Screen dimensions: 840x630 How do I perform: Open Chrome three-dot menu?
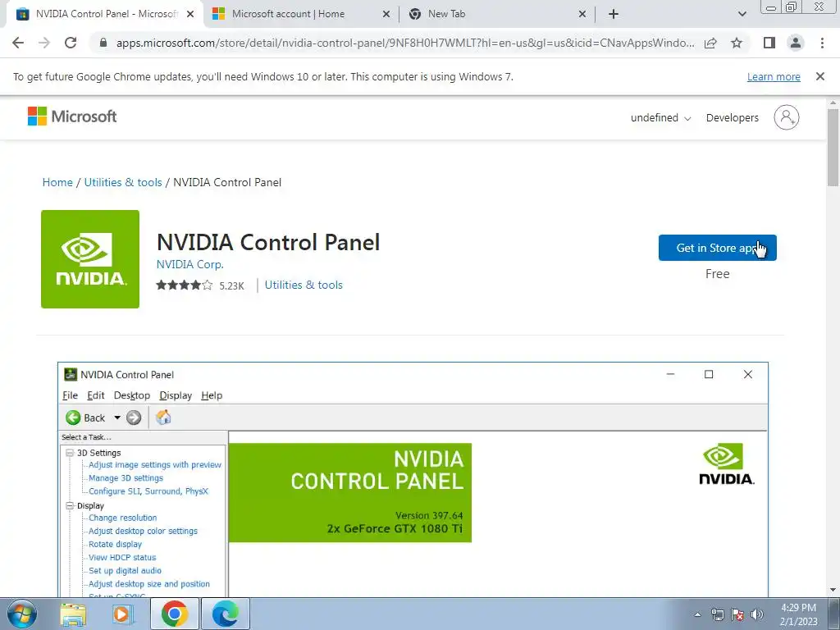822,43
